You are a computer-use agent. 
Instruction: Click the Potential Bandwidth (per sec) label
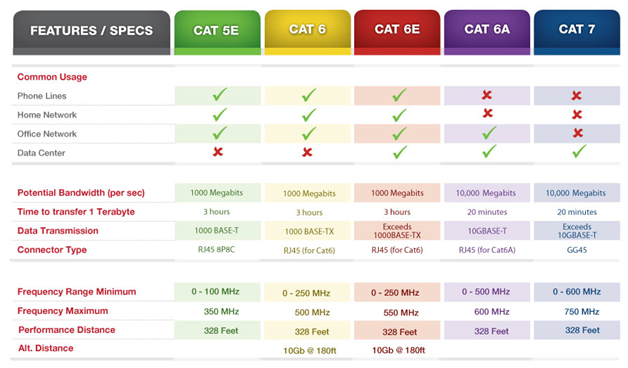pyautogui.click(x=81, y=193)
